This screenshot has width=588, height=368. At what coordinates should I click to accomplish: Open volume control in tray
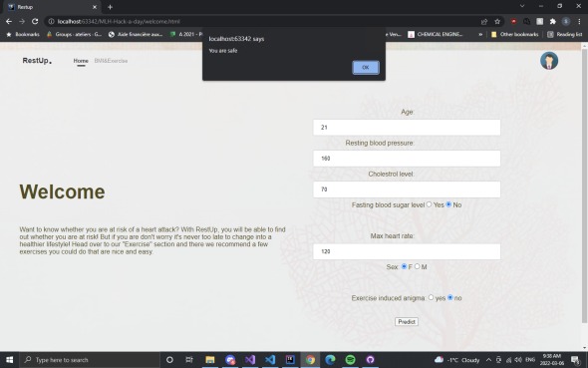[x=518, y=360]
